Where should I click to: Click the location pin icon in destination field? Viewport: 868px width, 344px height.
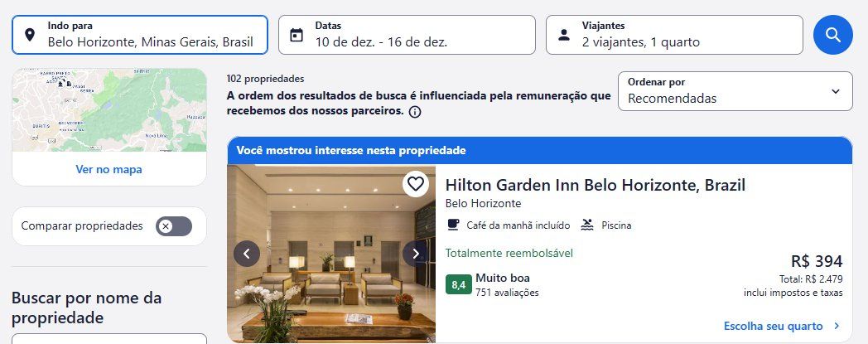point(30,35)
